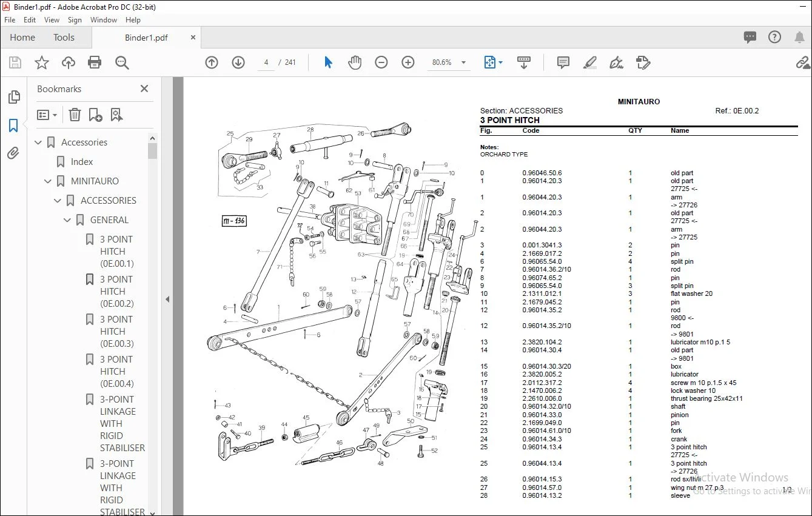Collapse the MINITAURO bookmark node

[x=48, y=181]
